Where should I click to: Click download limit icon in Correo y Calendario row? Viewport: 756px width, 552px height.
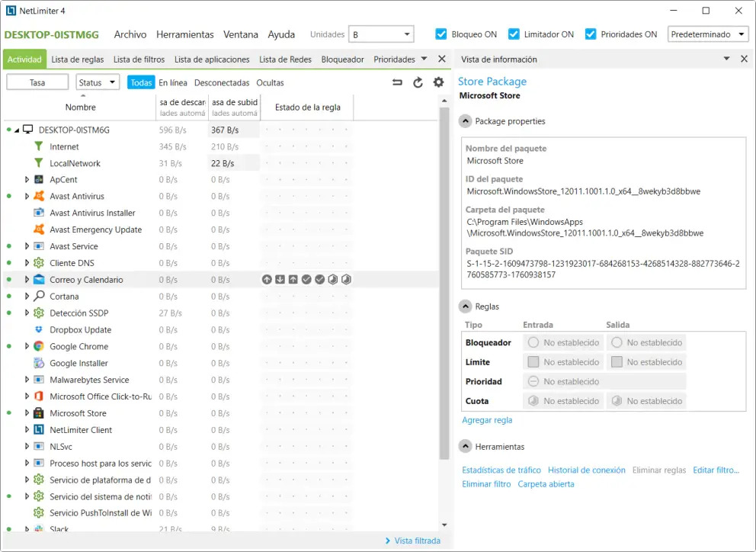[x=280, y=279]
